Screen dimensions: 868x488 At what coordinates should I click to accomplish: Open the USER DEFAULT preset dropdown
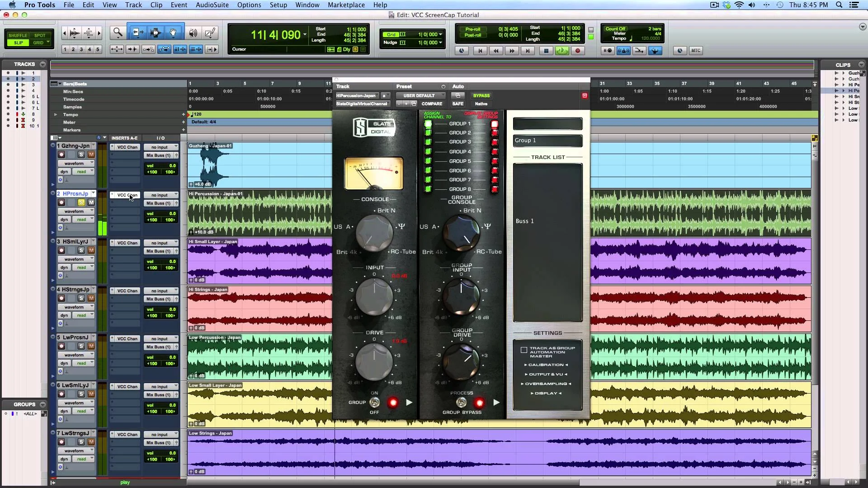(x=420, y=96)
